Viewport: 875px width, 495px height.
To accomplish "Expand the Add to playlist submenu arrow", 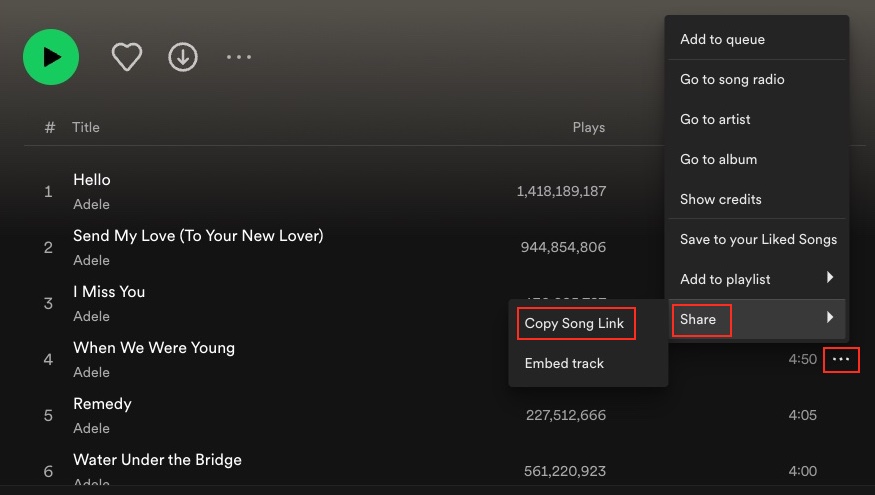I will click(x=830, y=278).
